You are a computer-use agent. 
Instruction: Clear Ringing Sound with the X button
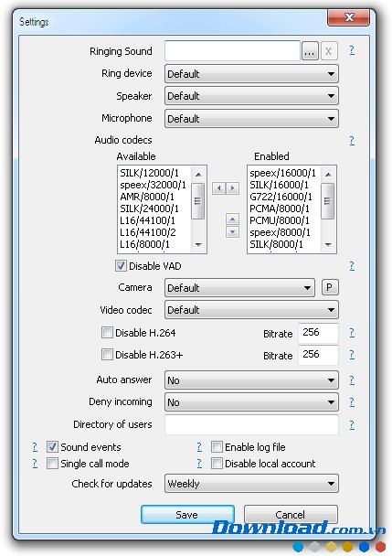point(329,52)
